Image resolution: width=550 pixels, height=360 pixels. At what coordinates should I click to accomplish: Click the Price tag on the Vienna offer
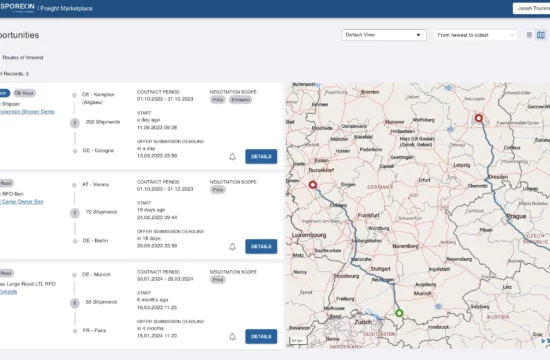pos(218,190)
